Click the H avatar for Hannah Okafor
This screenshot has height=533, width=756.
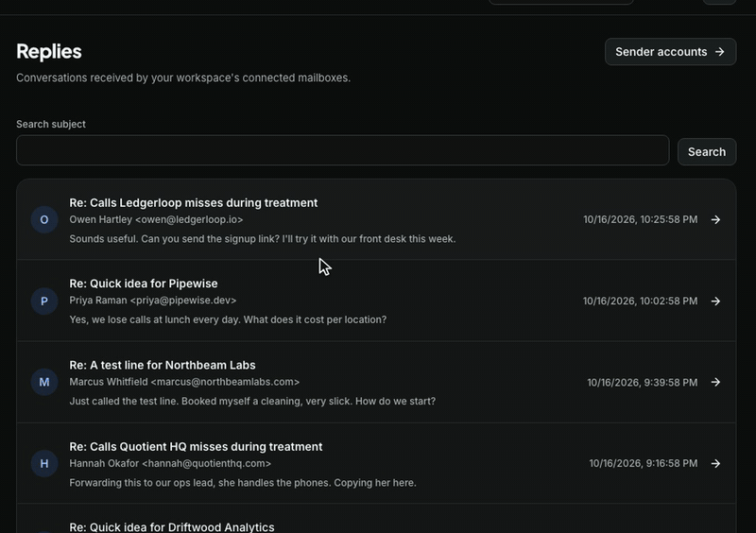click(44, 464)
